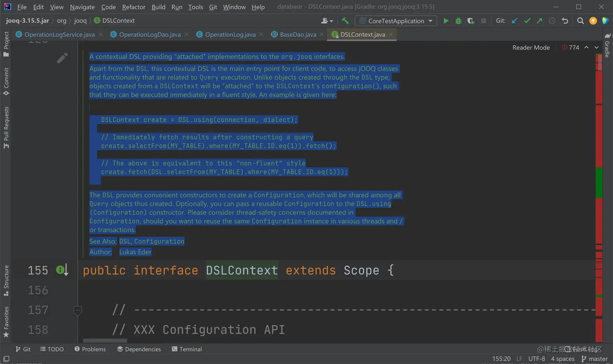Click the orange IDE update icon
The image size is (613, 364).
click(x=593, y=21)
